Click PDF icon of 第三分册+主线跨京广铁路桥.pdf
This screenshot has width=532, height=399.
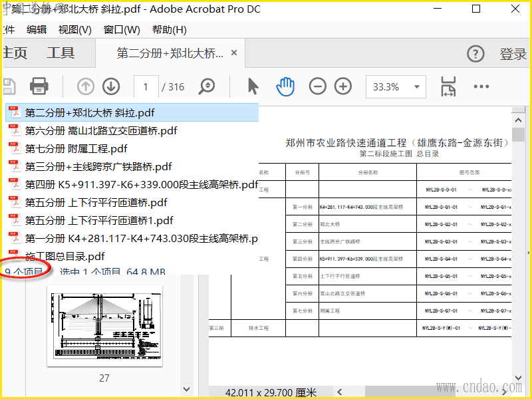[14, 167]
